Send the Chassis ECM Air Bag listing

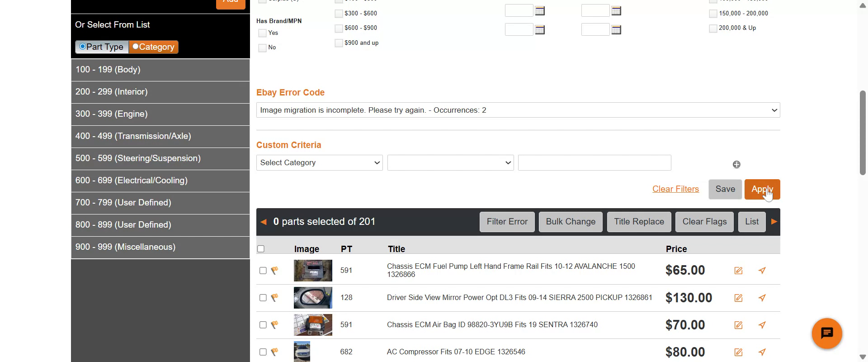click(x=762, y=325)
